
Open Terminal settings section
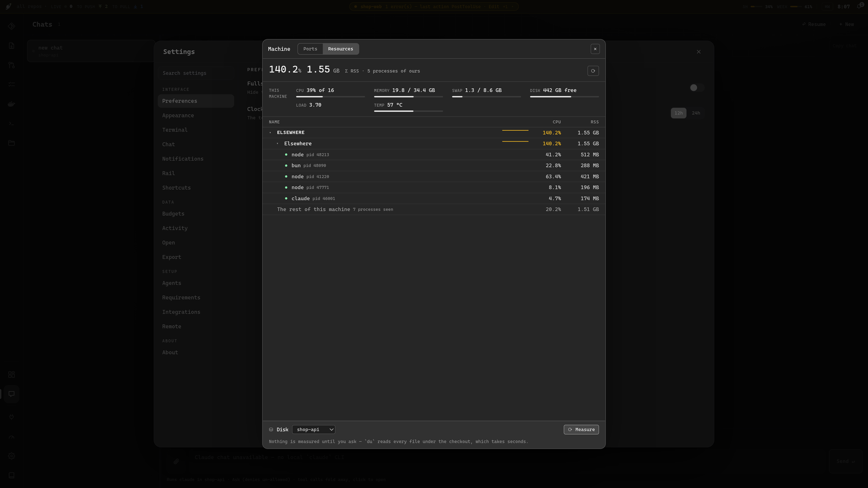(x=196, y=130)
